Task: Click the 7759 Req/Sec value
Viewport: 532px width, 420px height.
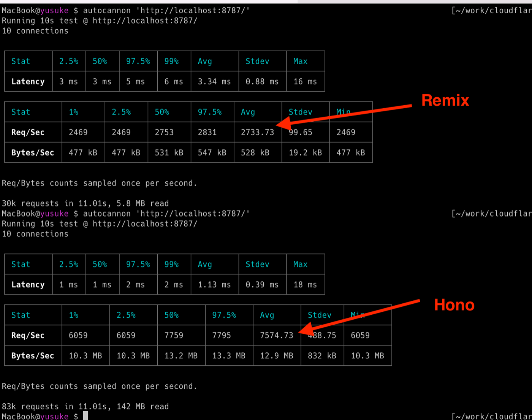Action: 174,335
